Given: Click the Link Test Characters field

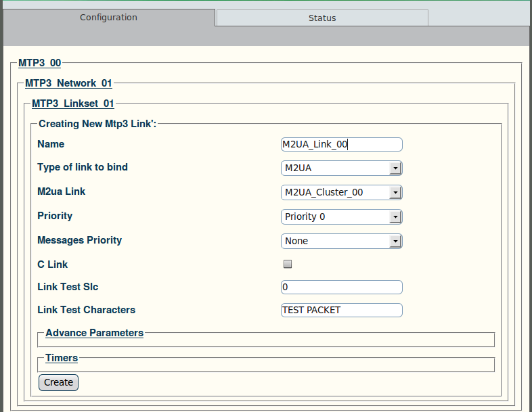Looking at the screenshot, I should point(342,311).
